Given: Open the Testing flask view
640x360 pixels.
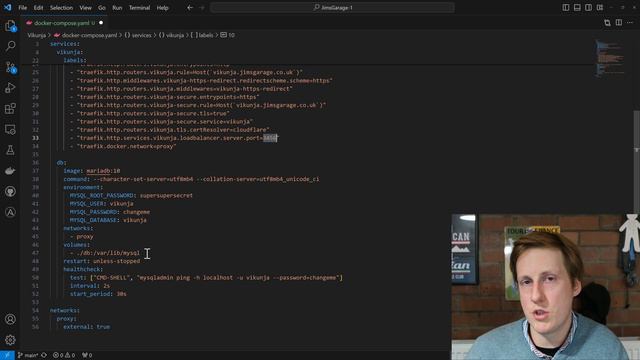Looking at the screenshot, I should 10,150.
